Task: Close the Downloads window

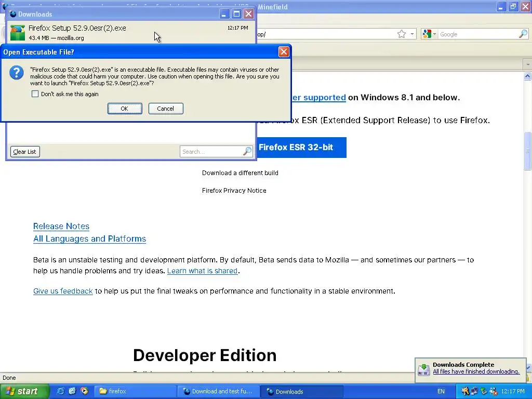Action: coord(249,14)
